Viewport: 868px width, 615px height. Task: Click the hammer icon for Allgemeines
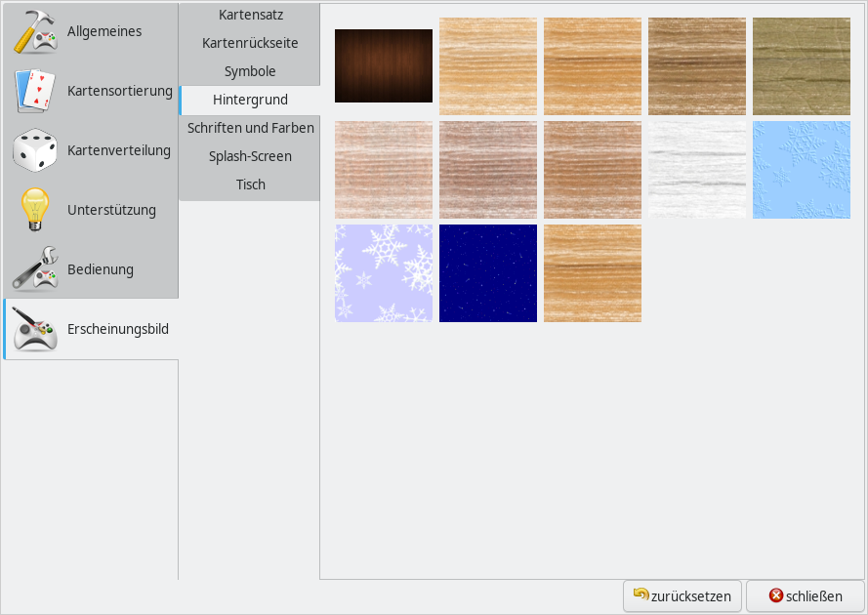pos(36,32)
